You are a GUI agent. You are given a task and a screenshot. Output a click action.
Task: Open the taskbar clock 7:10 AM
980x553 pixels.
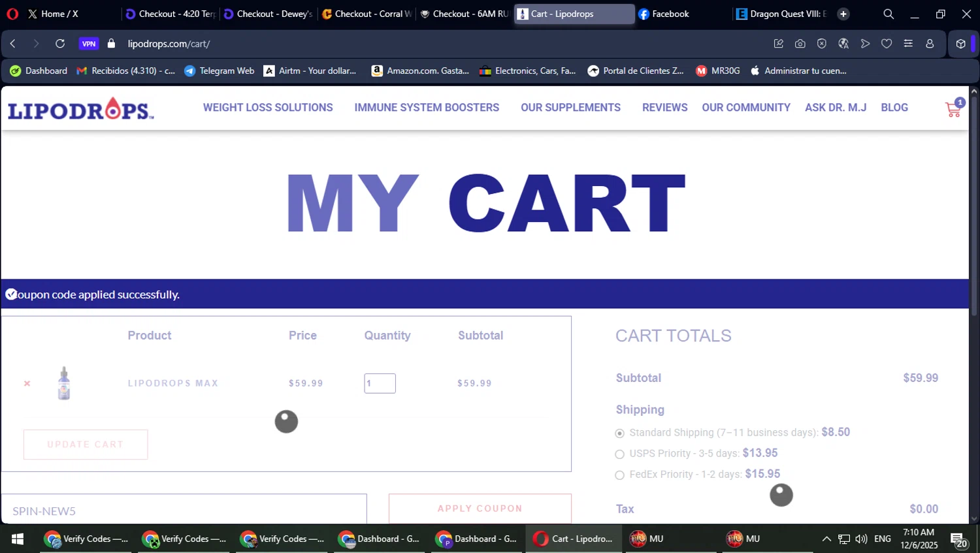[919, 539]
